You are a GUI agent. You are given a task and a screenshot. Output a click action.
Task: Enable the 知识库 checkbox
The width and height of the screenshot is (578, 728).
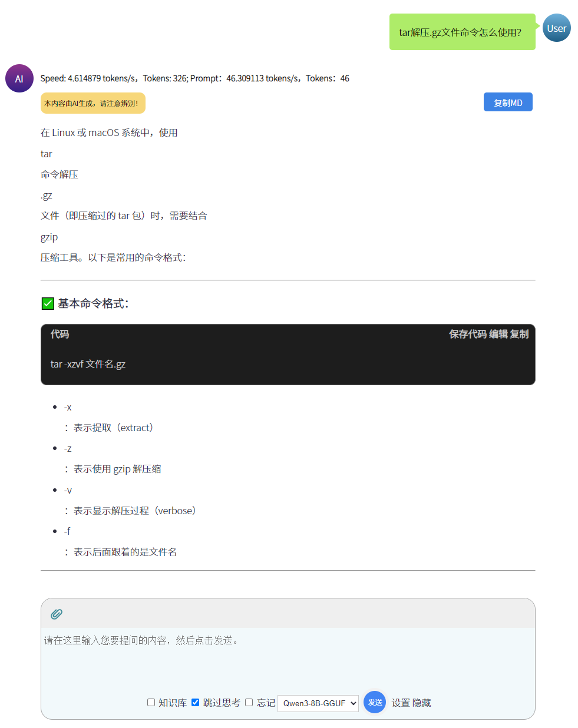click(151, 702)
